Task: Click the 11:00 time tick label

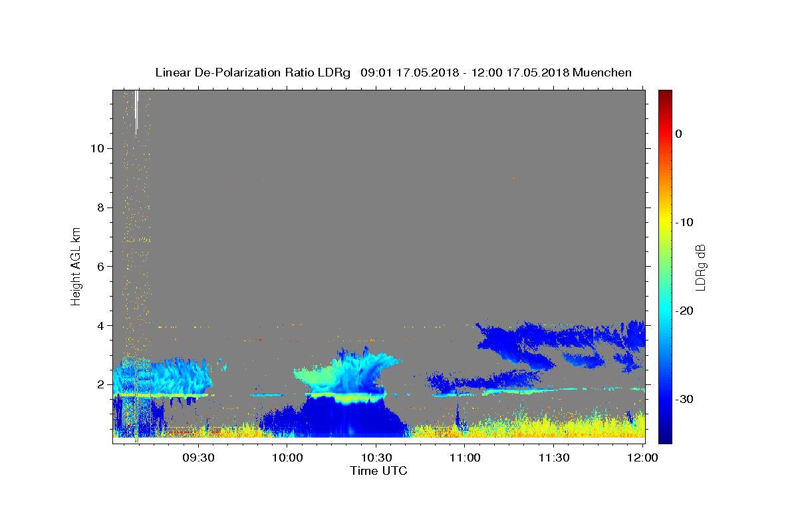Action: coord(465,458)
